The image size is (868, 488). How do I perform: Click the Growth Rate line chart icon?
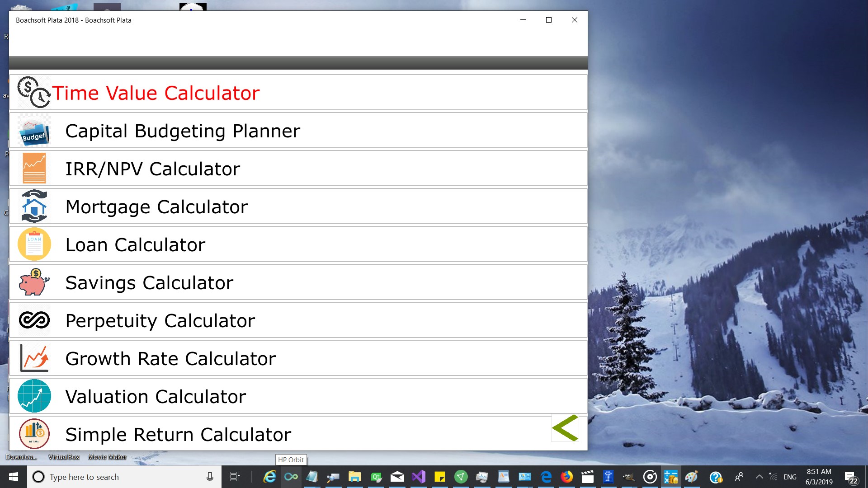34,358
